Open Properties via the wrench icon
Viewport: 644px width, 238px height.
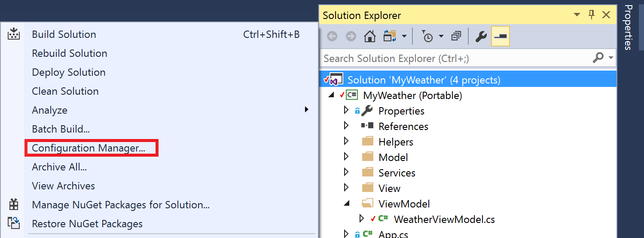pyautogui.click(x=481, y=37)
